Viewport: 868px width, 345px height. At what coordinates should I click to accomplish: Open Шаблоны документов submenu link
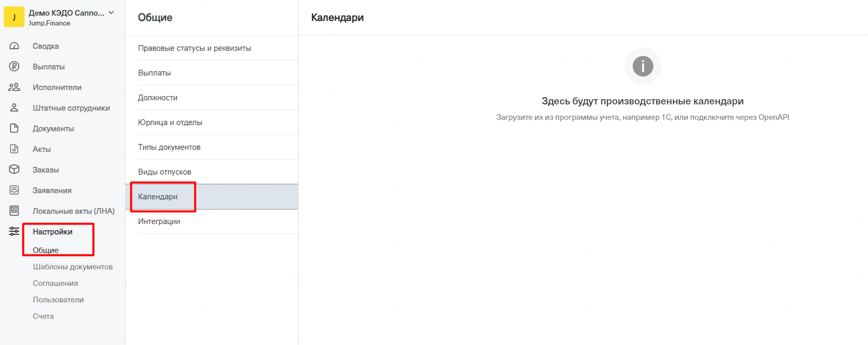(72, 267)
